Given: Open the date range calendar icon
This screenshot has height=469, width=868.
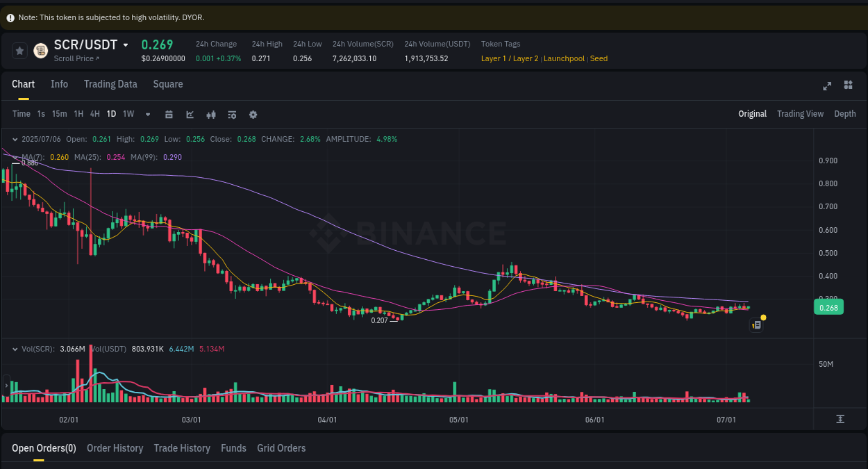Looking at the screenshot, I should [169, 114].
